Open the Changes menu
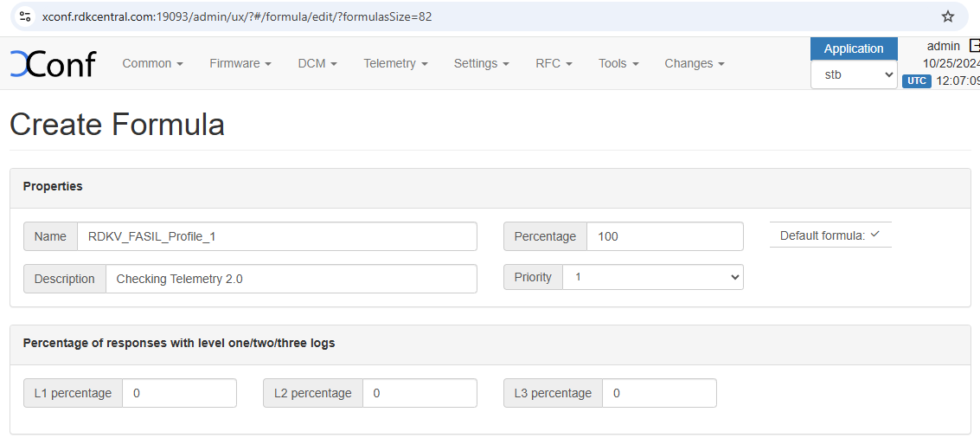This screenshot has width=980, height=438. [694, 63]
